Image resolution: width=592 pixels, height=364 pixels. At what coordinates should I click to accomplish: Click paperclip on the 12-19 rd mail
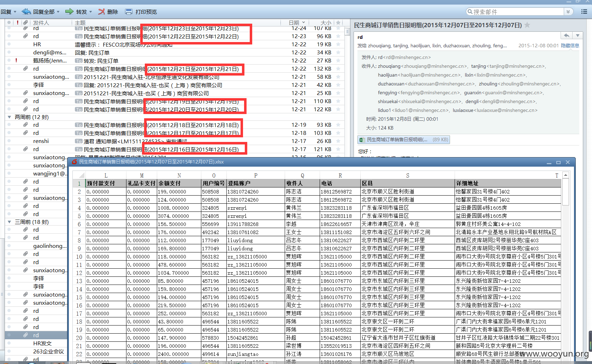(x=25, y=125)
